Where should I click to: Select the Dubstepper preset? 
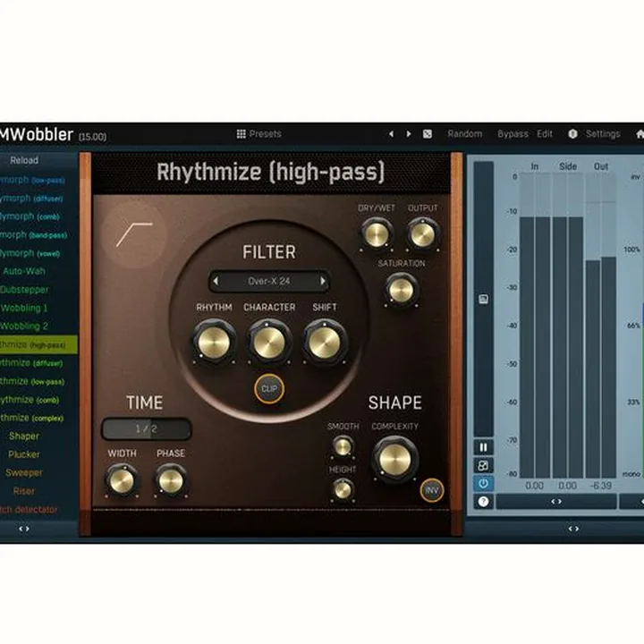(x=24, y=290)
